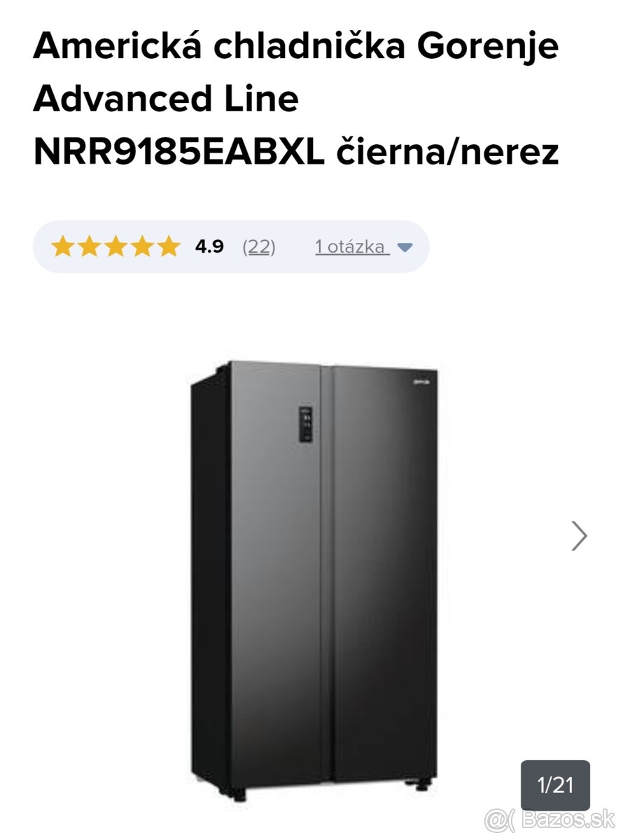Click the second yellow rating star

click(x=89, y=246)
